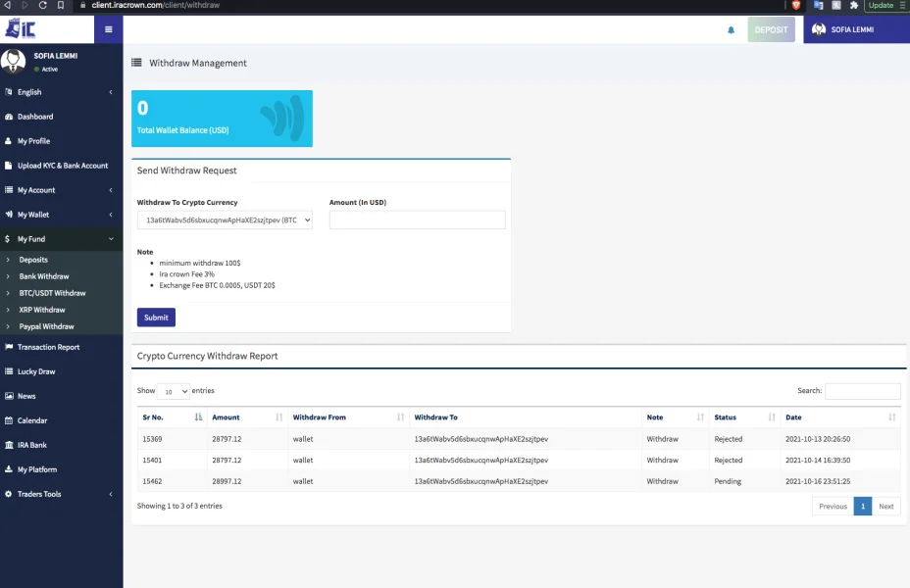The image size is (910, 588).
Task: Open the Lucky Draw page
Action: tap(36, 371)
